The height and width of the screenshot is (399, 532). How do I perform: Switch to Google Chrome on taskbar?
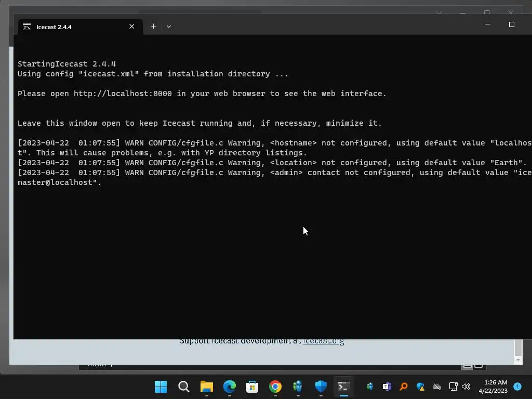(x=275, y=387)
